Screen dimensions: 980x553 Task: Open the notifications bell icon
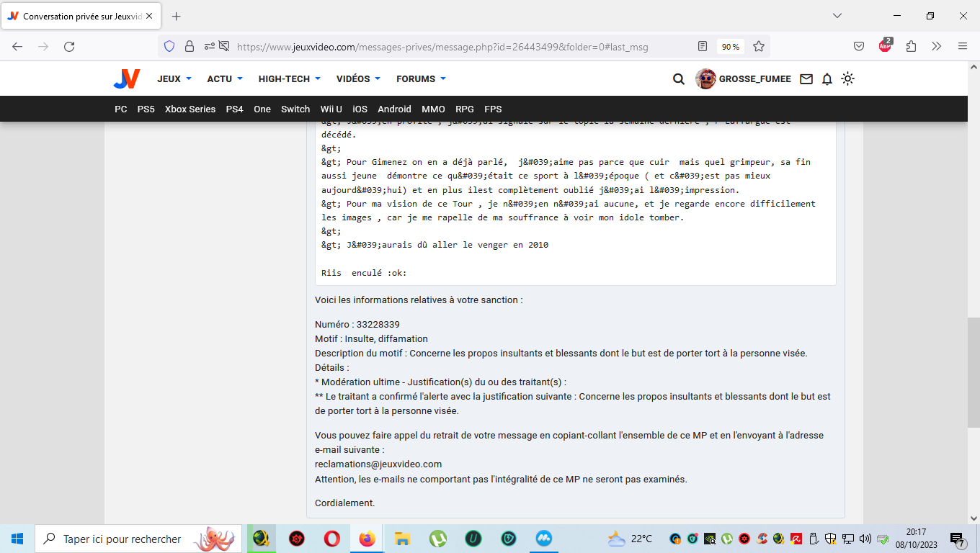(x=827, y=79)
